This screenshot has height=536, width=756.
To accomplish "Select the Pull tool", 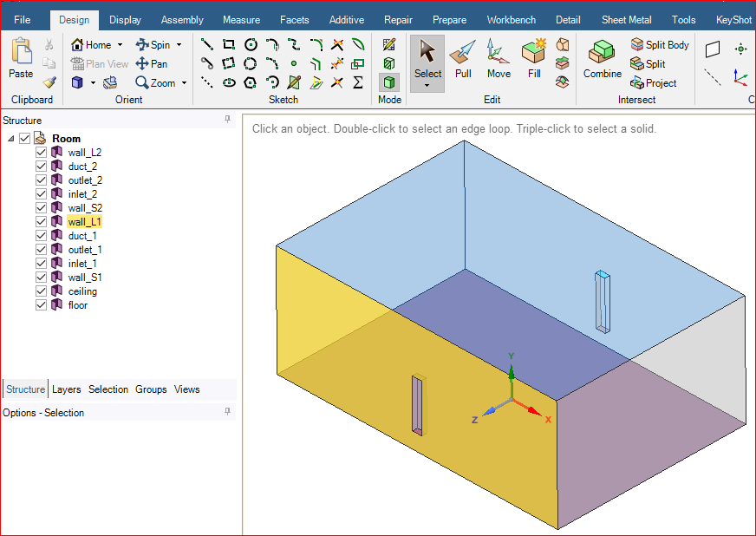I will click(463, 59).
